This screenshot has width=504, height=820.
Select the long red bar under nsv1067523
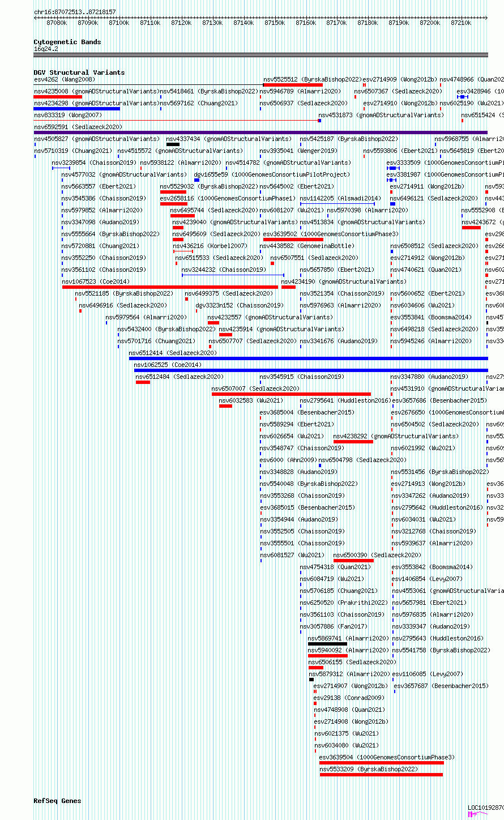pyautogui.click(x=170, y=287)
